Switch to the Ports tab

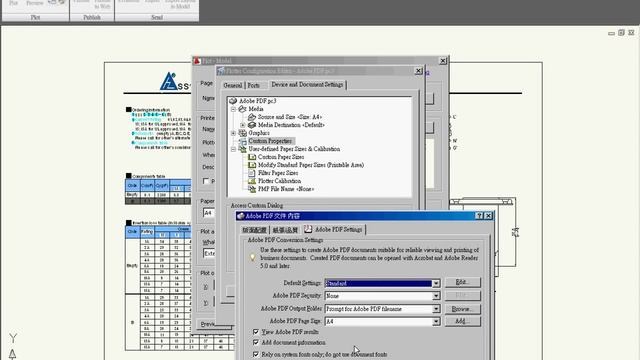pos(253,85)
